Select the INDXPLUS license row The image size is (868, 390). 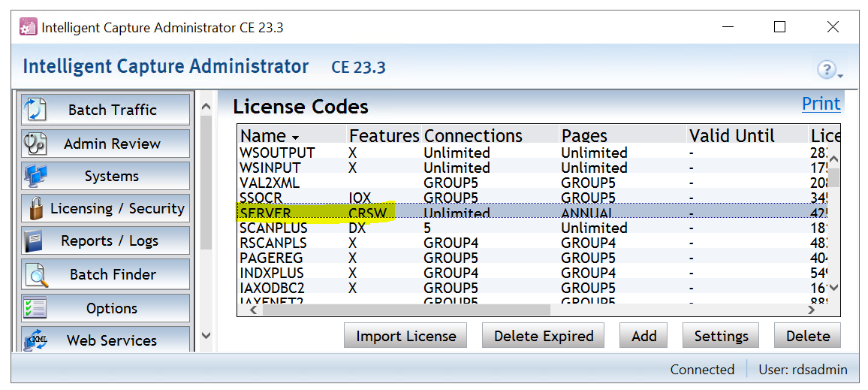(532, 273)
